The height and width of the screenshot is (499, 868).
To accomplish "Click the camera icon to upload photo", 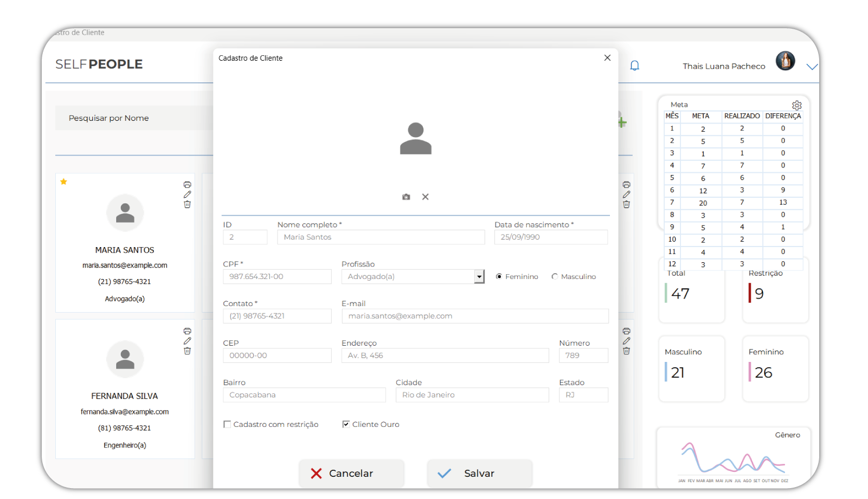I will (406, 197).
